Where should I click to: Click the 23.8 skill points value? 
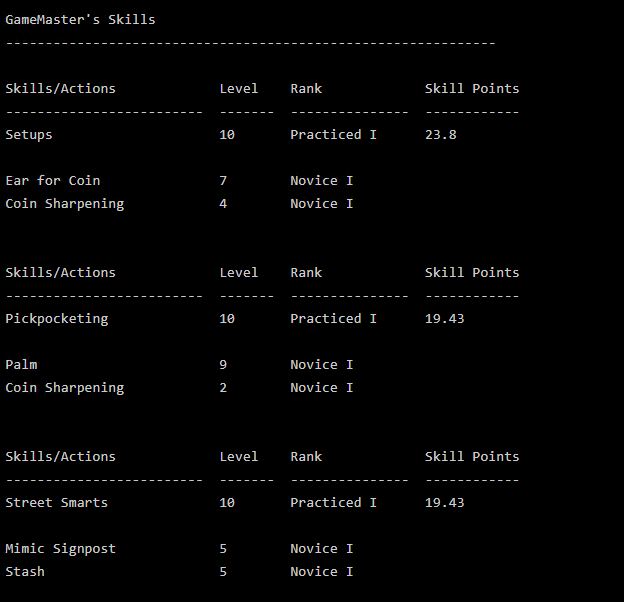pyautogui.click(x=441, y=135)
